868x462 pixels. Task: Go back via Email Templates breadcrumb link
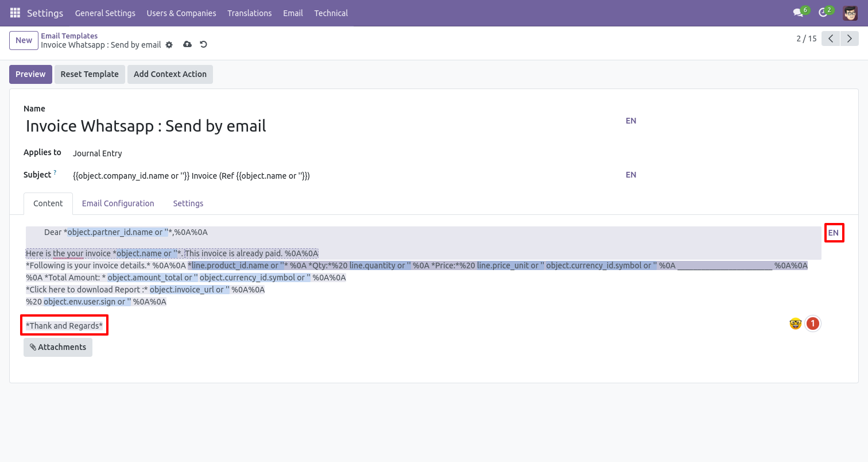(x=69, y=36)
